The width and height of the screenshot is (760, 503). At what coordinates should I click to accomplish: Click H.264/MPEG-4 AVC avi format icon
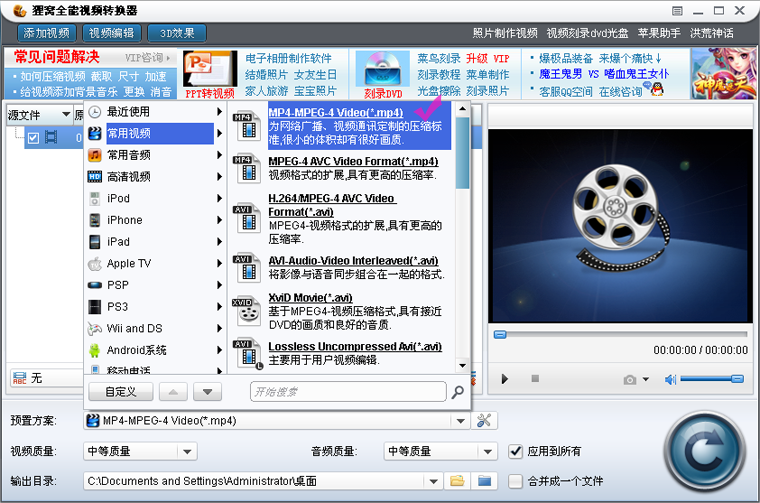tap(248, 219)
